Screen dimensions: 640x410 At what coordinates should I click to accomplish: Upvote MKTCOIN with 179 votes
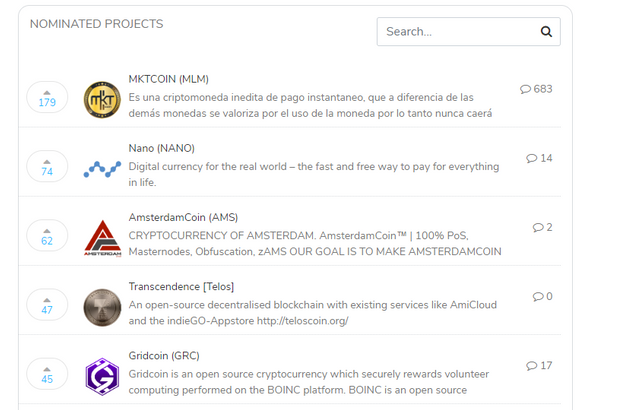[x=47, y=98]
